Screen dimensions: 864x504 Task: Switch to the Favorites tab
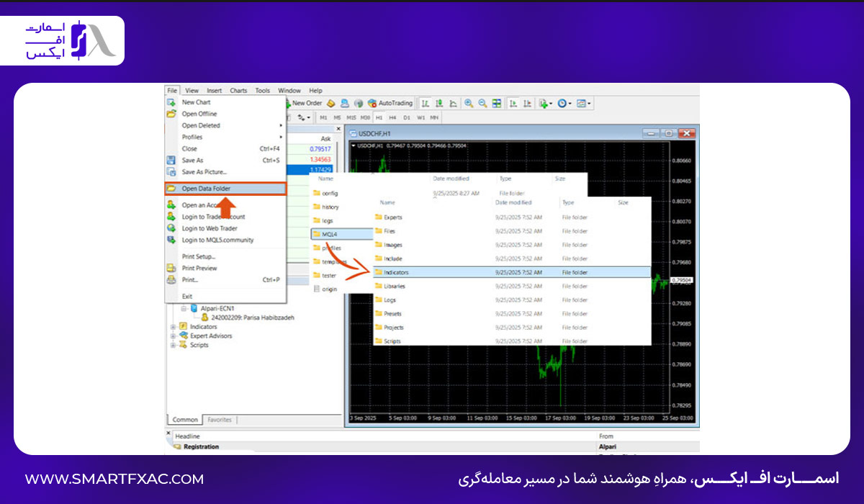[x=220, y=419]
